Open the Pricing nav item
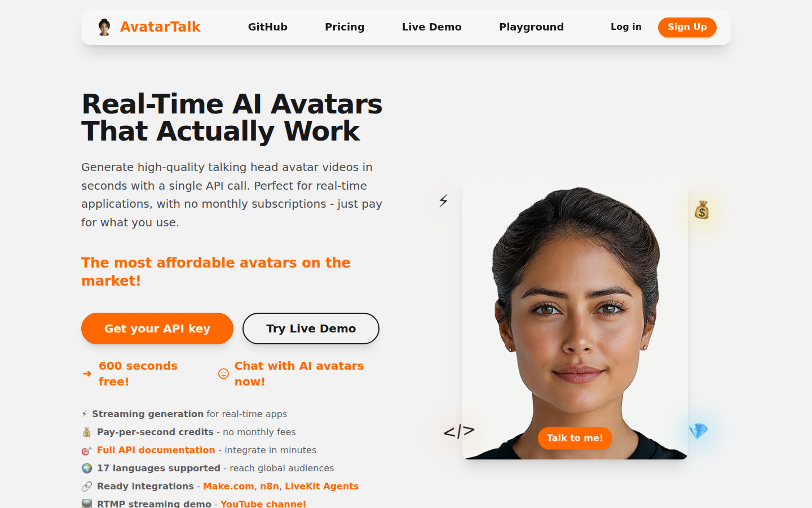 point(345,27)
